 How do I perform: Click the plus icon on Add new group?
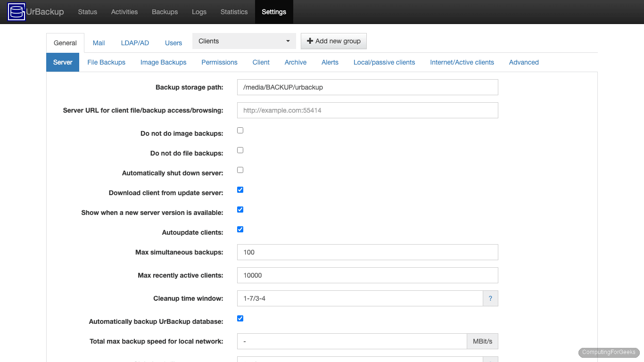pos(309,41)
